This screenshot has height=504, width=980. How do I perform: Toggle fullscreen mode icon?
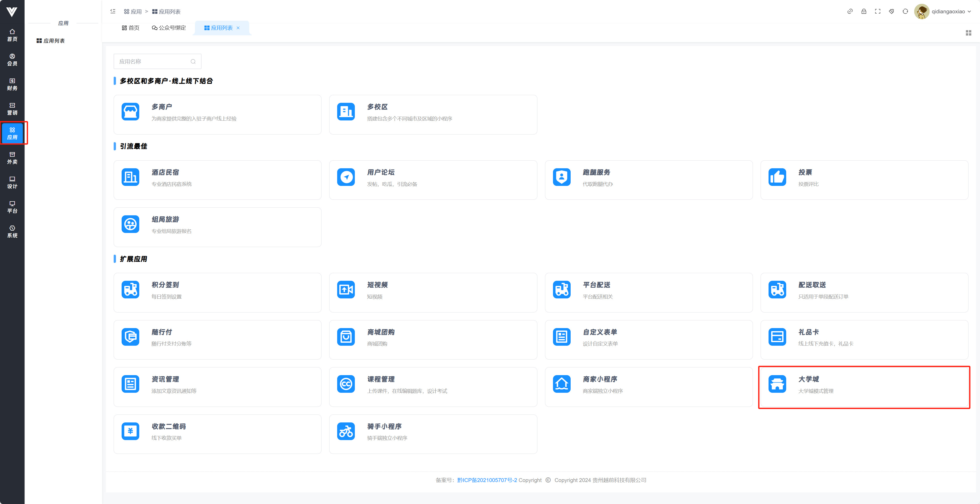click(878, 12)
